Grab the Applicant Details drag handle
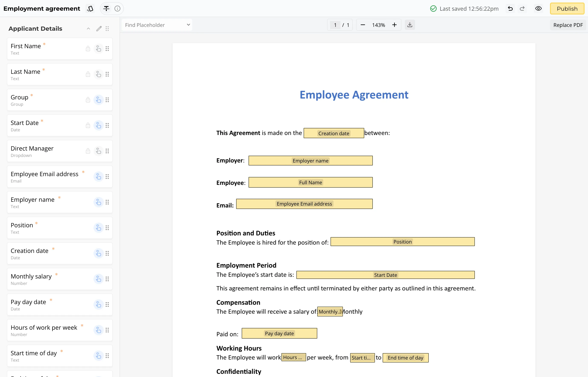 (x=107, y=29)
